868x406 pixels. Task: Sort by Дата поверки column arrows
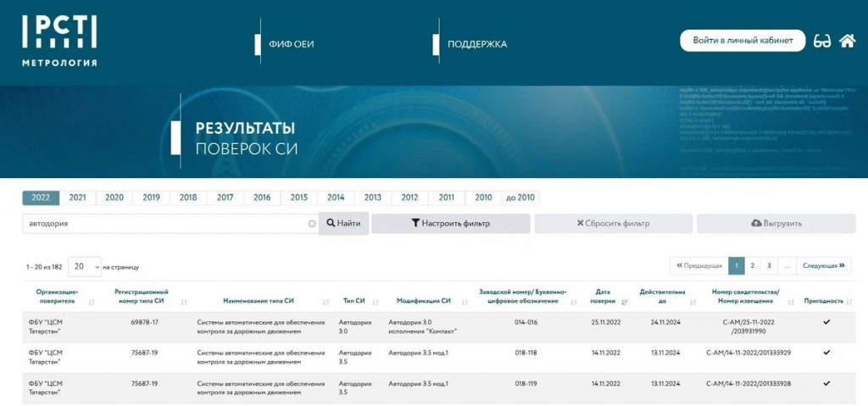tap(625, 302)
